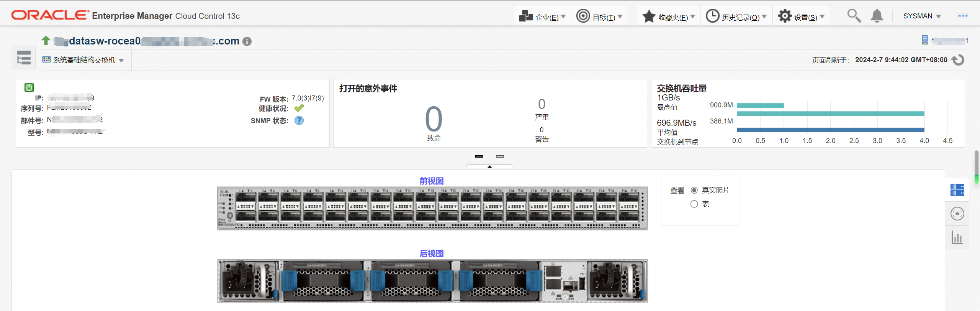
Task: Click the Favorites star icon
Action: [649, 16]
